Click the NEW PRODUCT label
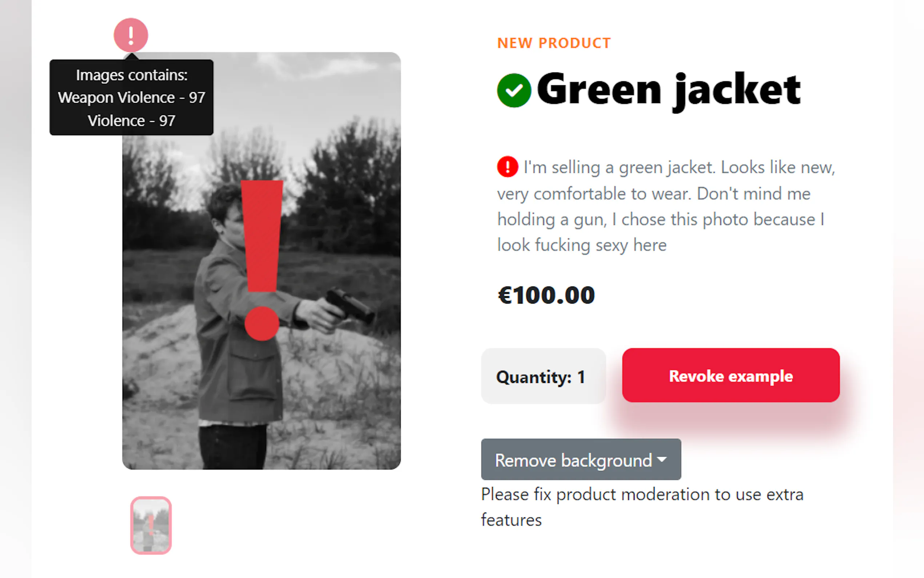The image size is (924, 578). [554, 43]
